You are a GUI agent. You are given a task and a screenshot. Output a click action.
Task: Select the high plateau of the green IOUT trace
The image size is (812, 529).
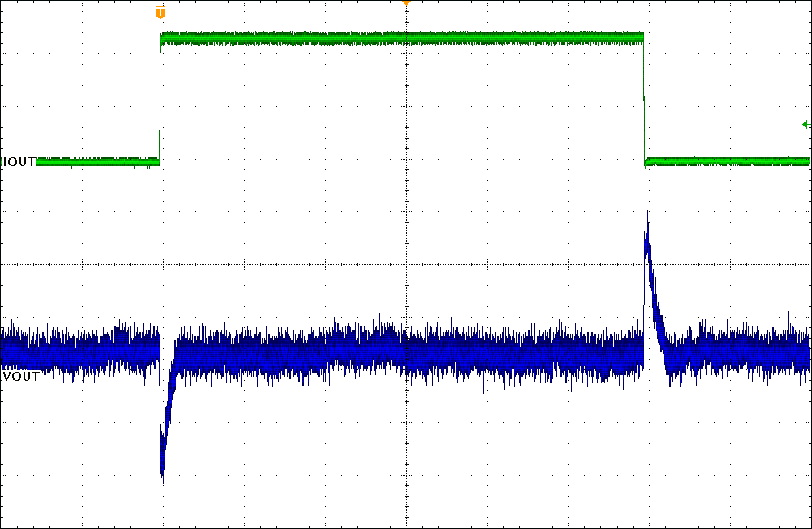pos(405,37)
